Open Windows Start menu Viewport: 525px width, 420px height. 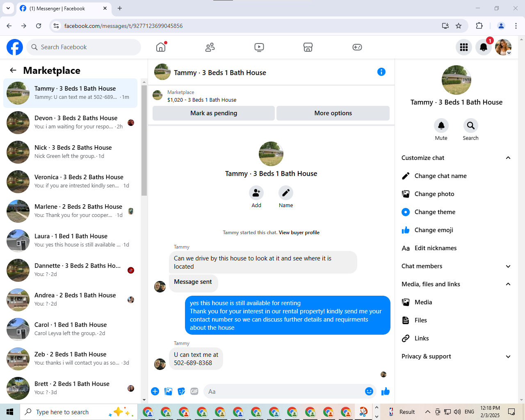tap(10, 412)
